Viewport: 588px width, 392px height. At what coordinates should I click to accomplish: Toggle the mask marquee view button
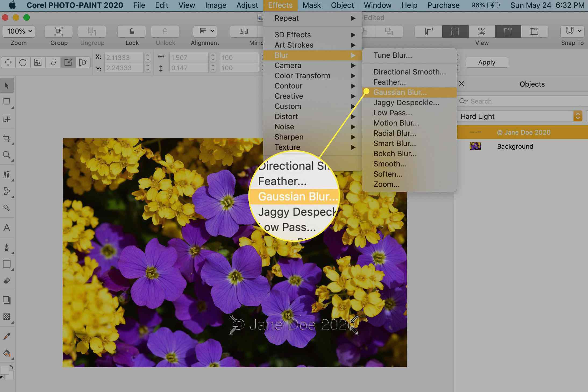508,31
